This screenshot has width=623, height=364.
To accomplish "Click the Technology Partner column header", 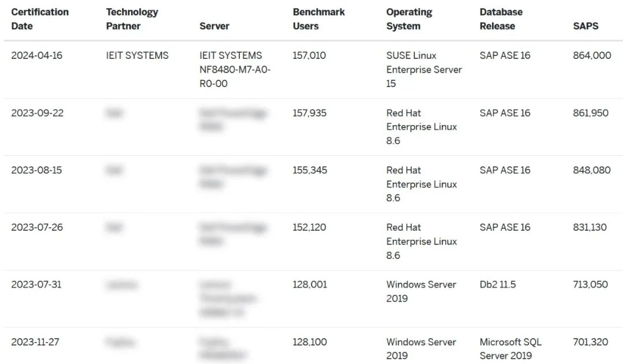I will click(132, 19).
